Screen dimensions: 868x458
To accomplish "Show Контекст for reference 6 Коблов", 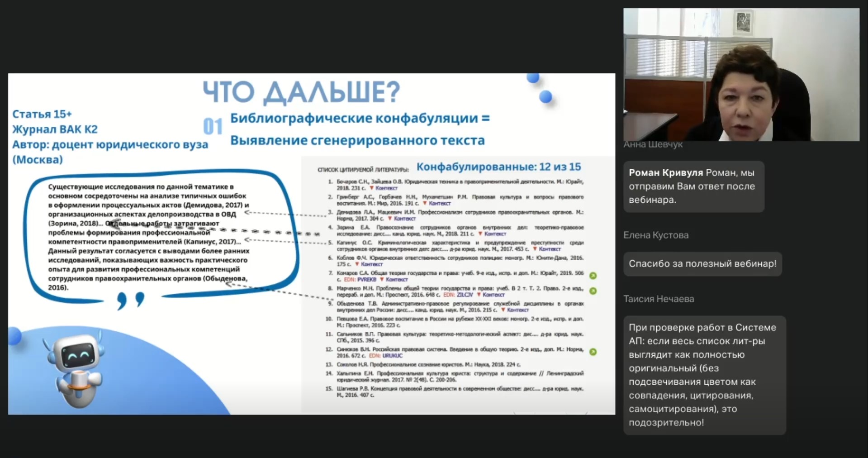I will point(372,264).
